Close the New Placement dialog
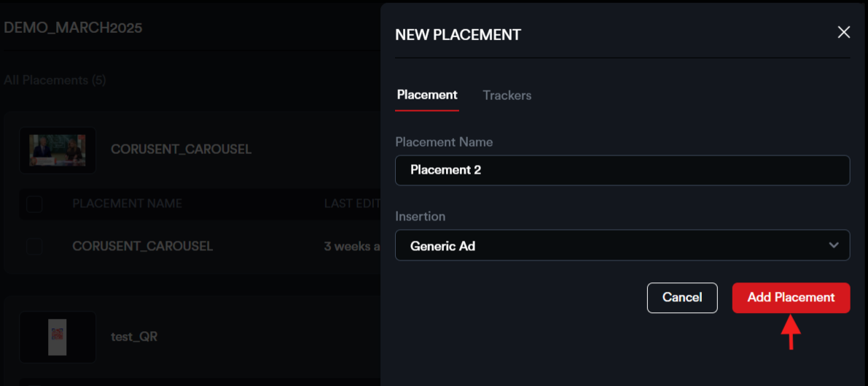 (843, 32)
